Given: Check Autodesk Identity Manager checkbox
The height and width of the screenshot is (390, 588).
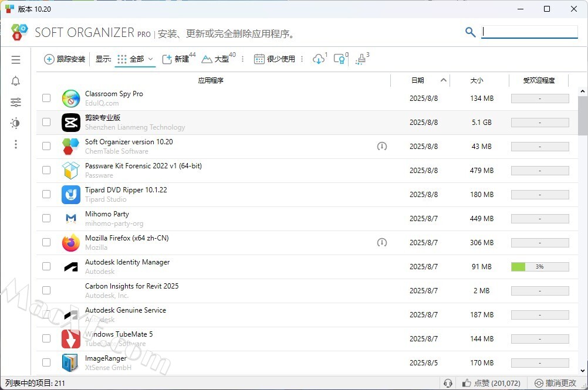Looking at the screenshot, I should [x=46, y=266].
